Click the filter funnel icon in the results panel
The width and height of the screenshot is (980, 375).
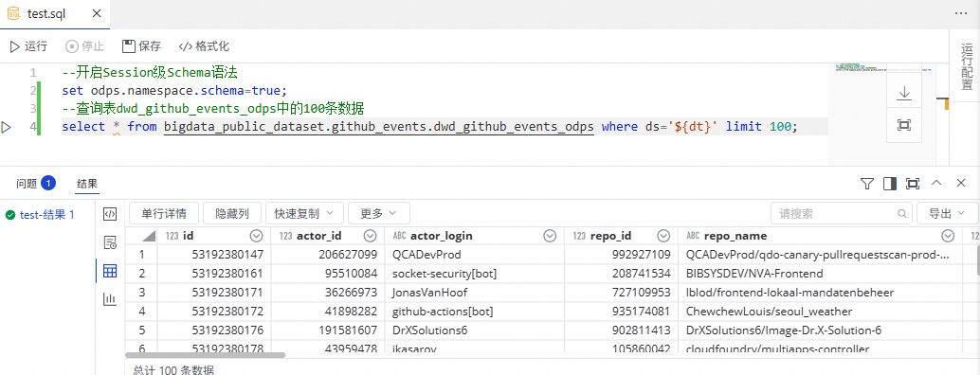866,184
